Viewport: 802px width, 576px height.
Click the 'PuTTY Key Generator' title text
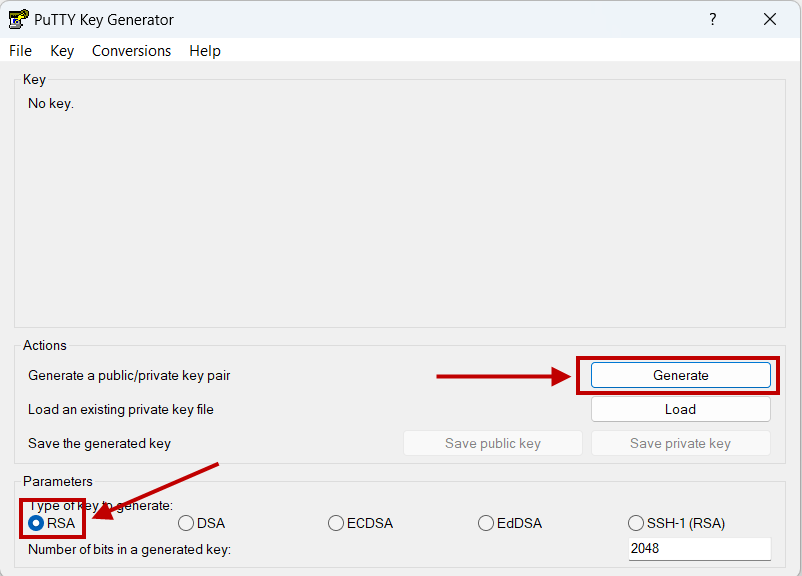104,19
